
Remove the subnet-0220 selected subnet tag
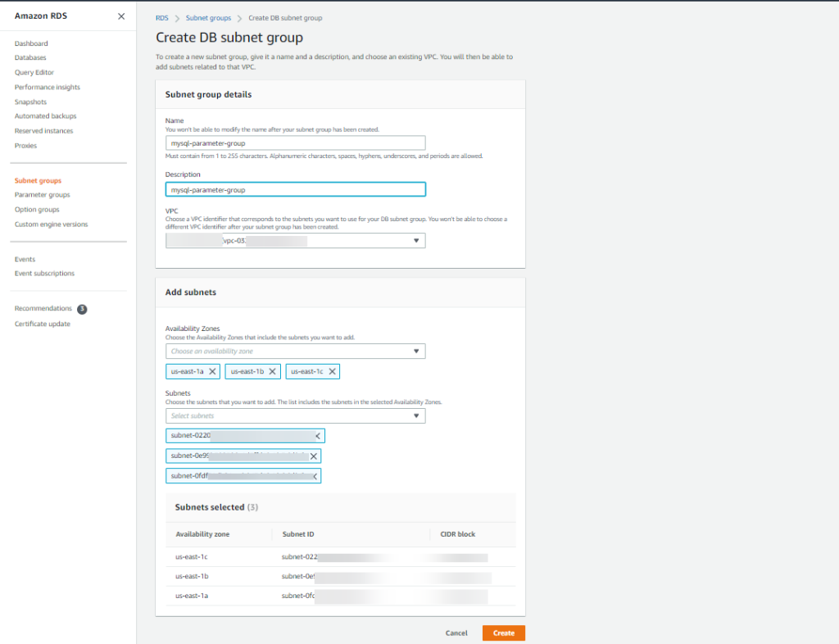[318, 436]
